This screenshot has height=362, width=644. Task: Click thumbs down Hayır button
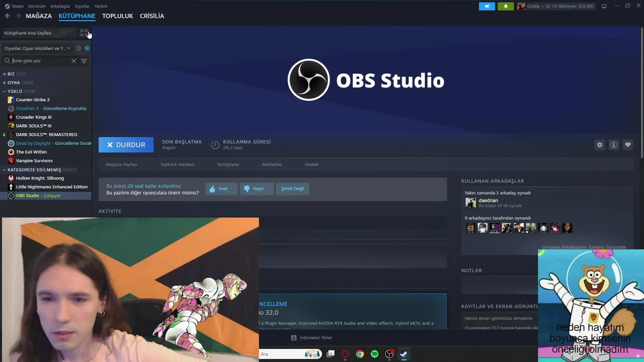(257, 189)
